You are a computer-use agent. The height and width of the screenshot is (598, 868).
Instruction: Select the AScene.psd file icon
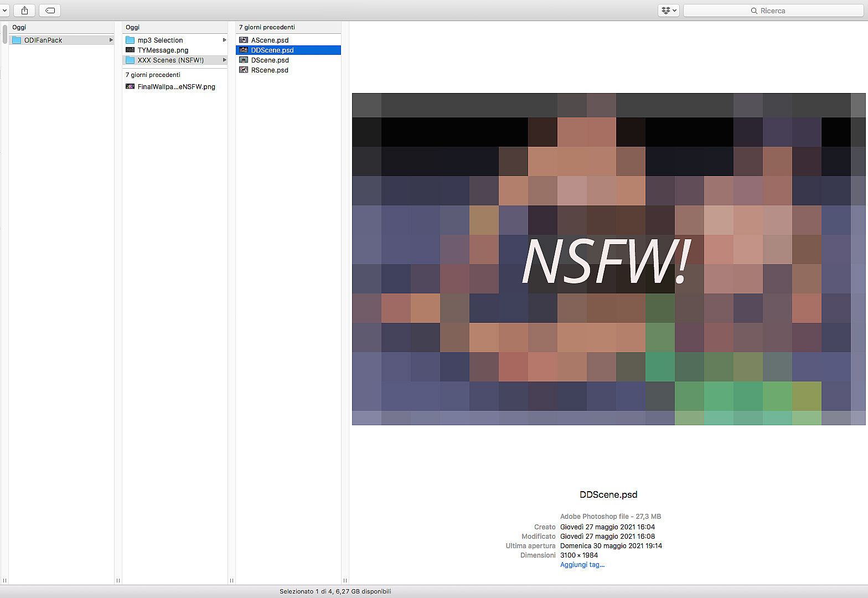tap(244, 40)
